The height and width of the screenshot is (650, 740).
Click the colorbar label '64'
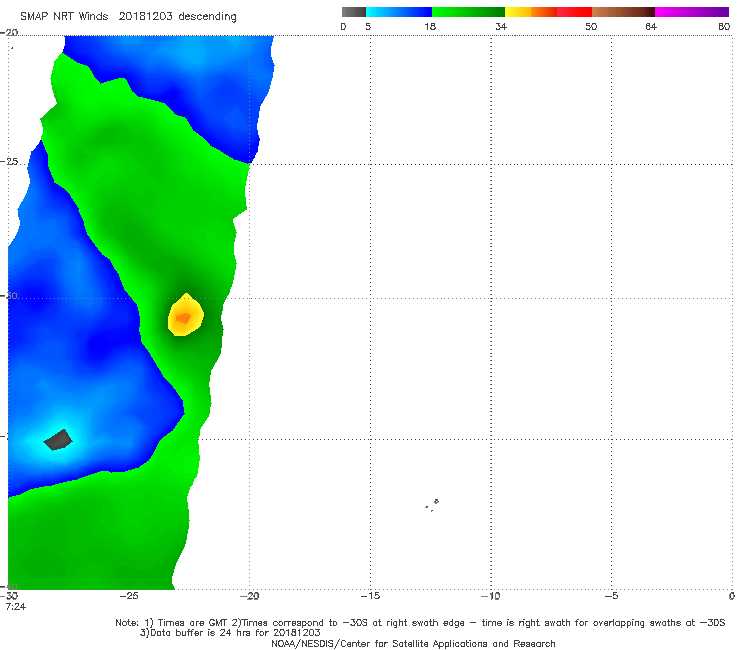click(651, 27)
